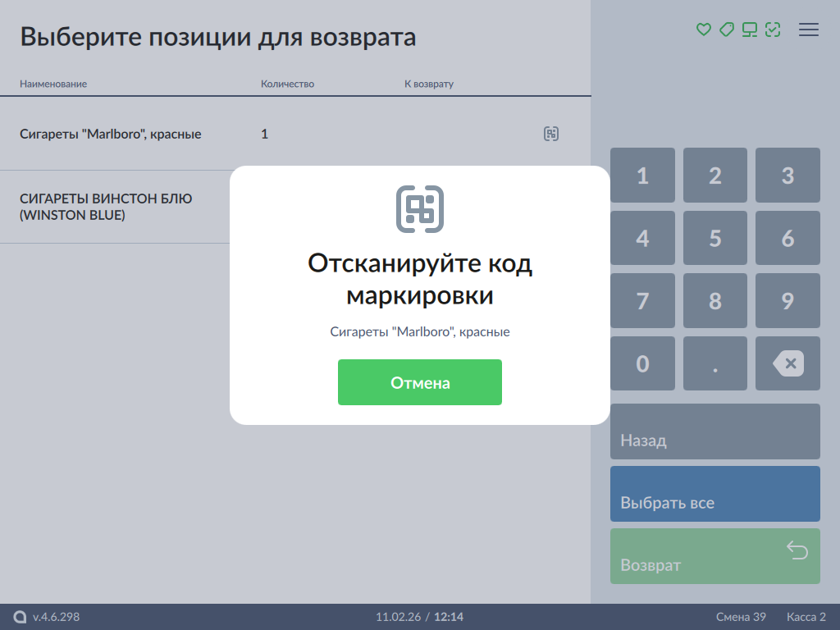The height and width of the screenshot is (630, 840).
Task: Select the Винстон Блю item row
Action: pyautogui.click(x=107, y=207)
